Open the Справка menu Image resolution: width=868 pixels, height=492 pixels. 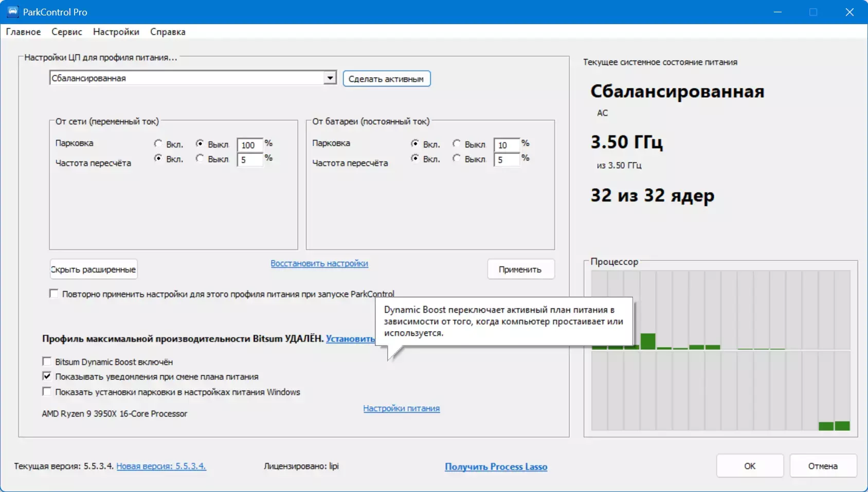coord(168,32)
